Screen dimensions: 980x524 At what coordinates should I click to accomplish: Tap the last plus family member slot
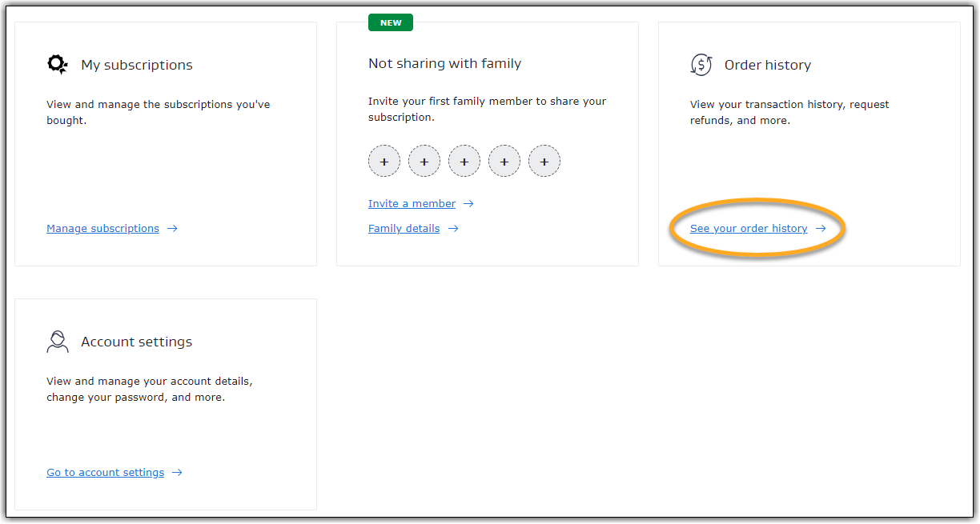544,162
